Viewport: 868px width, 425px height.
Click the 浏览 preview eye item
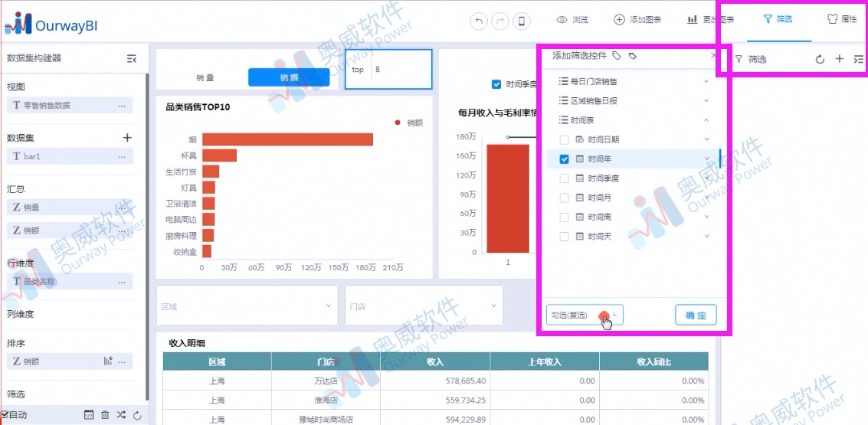572,20
